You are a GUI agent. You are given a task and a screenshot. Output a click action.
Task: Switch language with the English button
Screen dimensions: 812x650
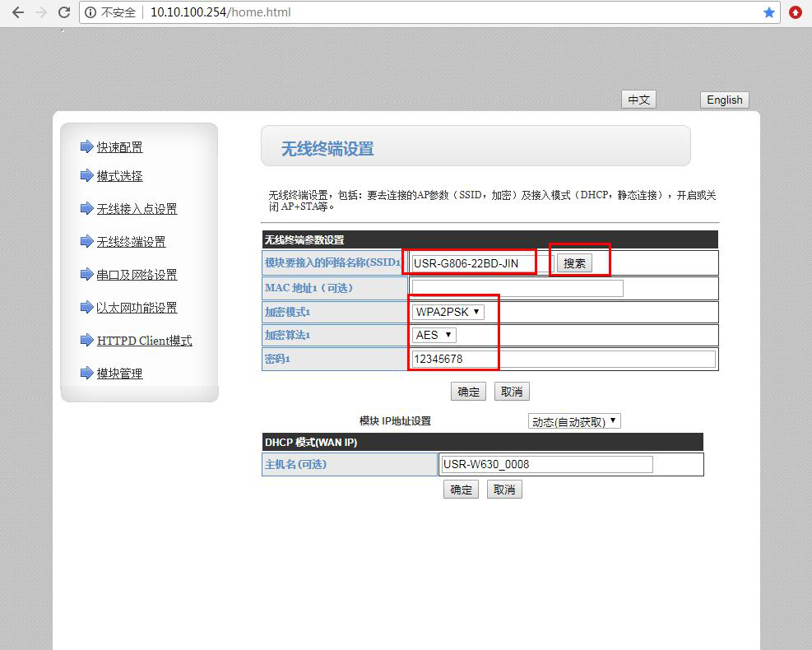[x=724, y=100]
